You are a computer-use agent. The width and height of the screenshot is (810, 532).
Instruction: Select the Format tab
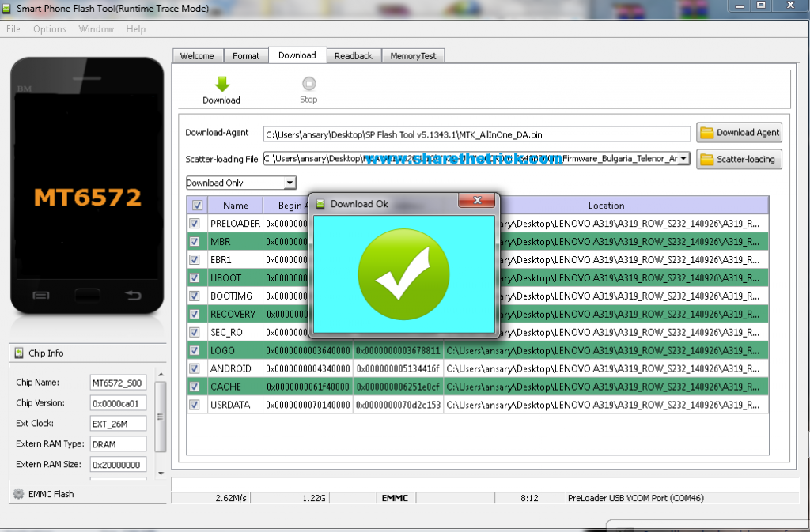click(x=246, y=56)
